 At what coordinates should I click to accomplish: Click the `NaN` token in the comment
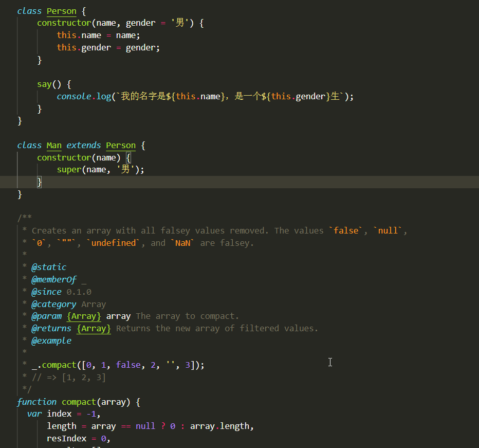click(x=182, y=243)
